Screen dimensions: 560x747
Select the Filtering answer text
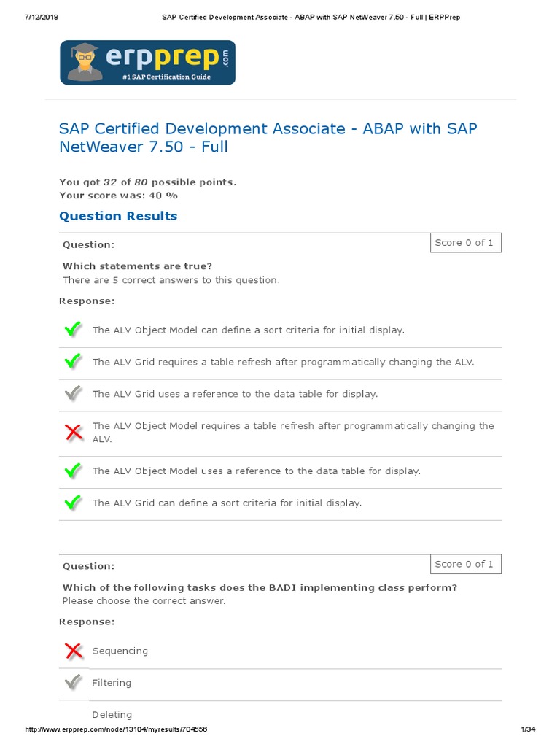[x=112, y=683]
